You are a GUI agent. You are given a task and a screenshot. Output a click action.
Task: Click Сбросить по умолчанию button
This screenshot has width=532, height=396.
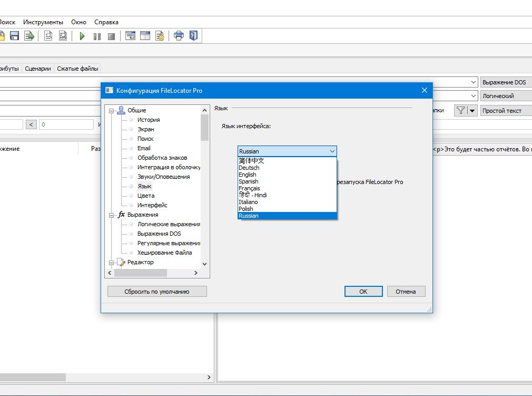[157, 292]
